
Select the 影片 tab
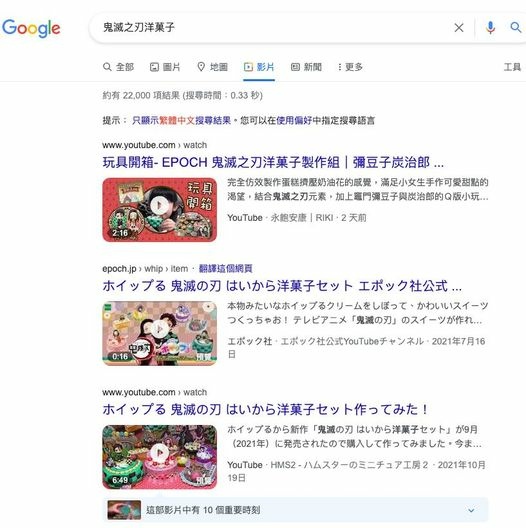[x=259, y=67]
